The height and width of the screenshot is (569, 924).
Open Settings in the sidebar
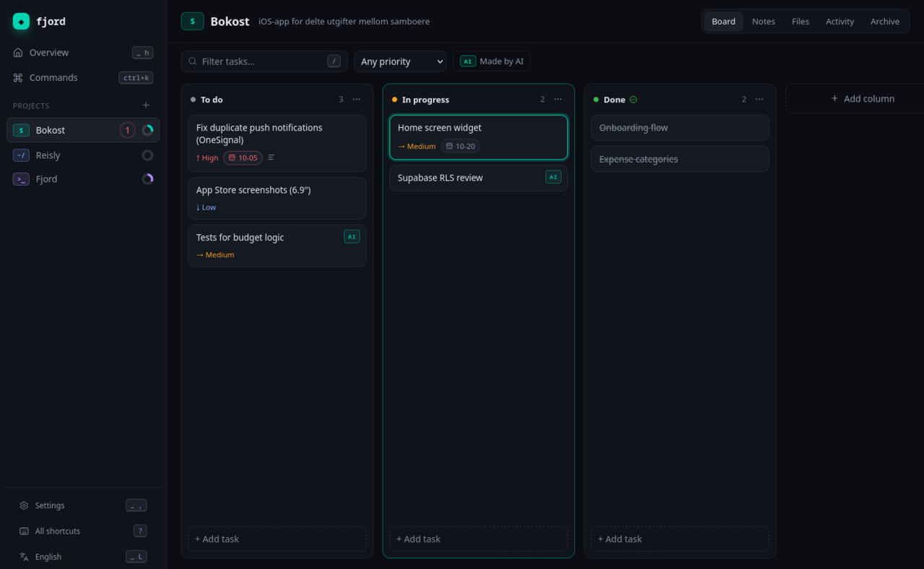click(x=83, y=505)
